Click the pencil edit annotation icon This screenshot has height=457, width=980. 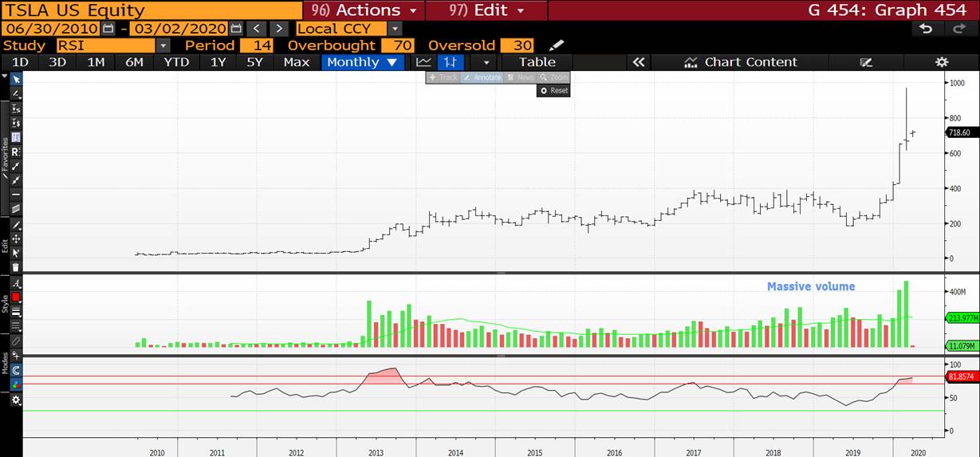[x=16, y=224]
